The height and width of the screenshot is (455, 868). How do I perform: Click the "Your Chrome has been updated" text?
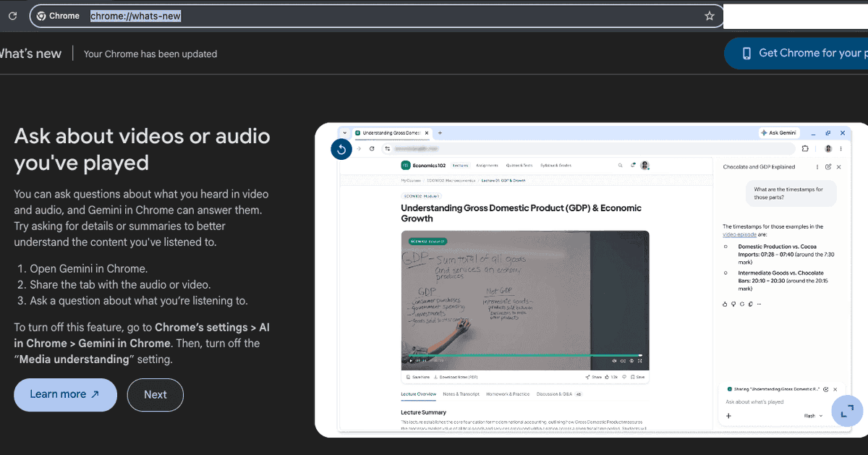pos(150,54)
